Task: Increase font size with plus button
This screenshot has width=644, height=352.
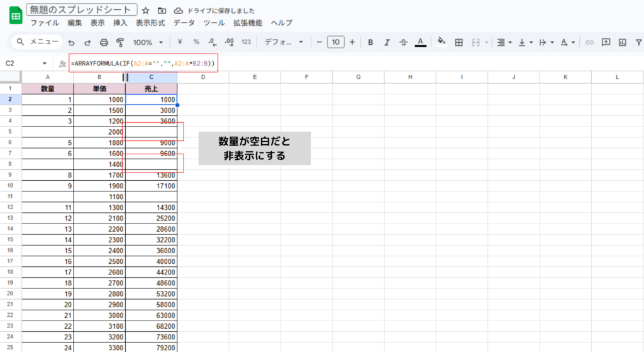Action: pos(352,42)
